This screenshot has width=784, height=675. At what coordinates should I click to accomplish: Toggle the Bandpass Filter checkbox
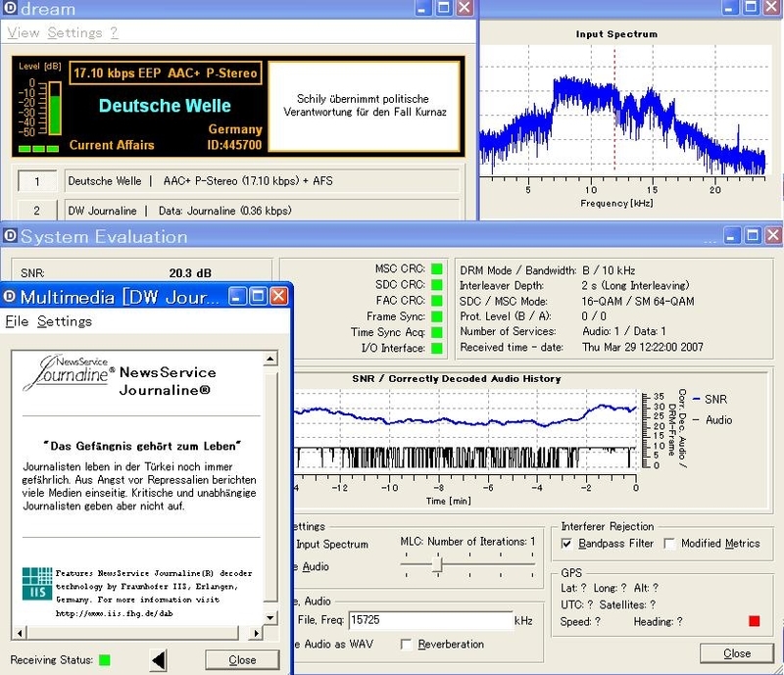566,544
